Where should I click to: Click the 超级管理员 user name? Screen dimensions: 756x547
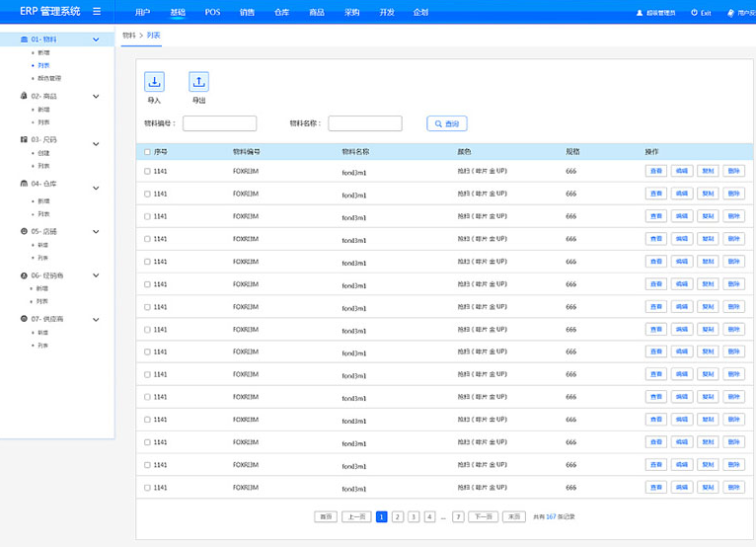(660, 13)
